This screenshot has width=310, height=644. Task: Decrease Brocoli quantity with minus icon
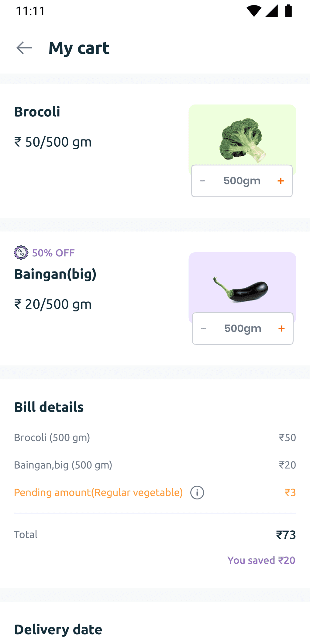click(x=202, y=181)
